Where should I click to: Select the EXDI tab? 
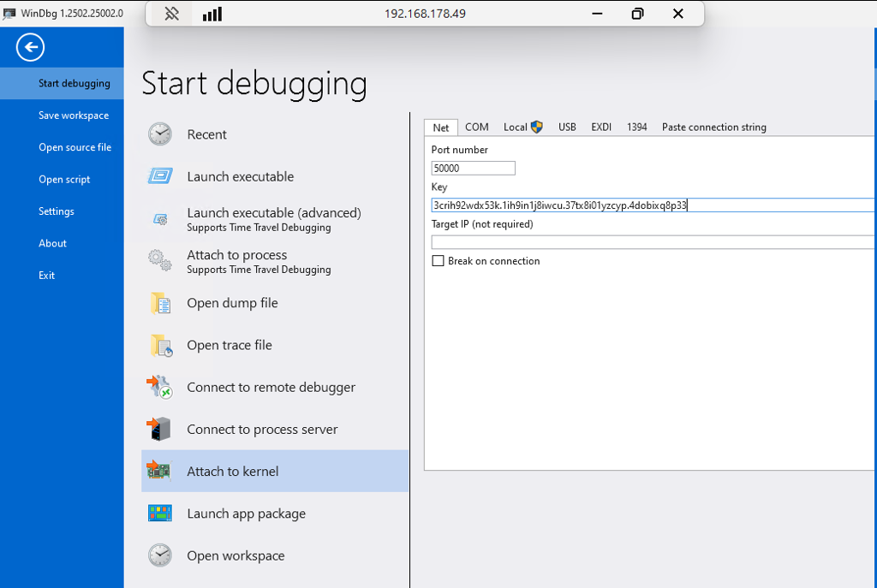point(601,127)
